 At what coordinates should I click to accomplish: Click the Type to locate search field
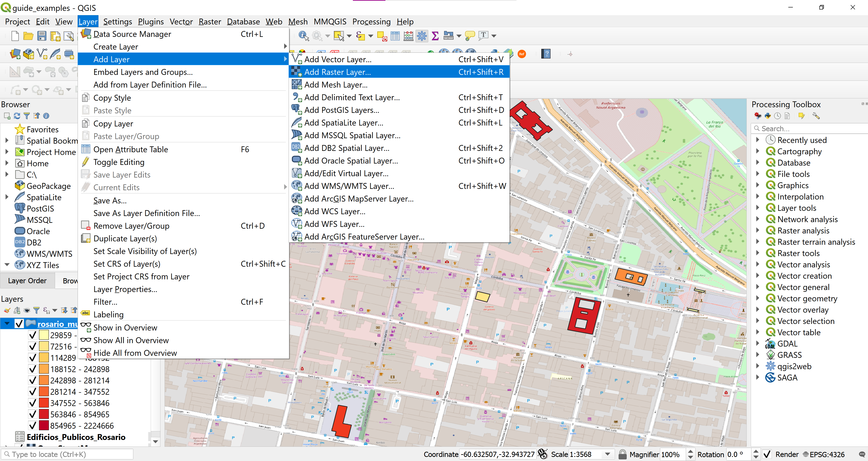tap(67, 454)
